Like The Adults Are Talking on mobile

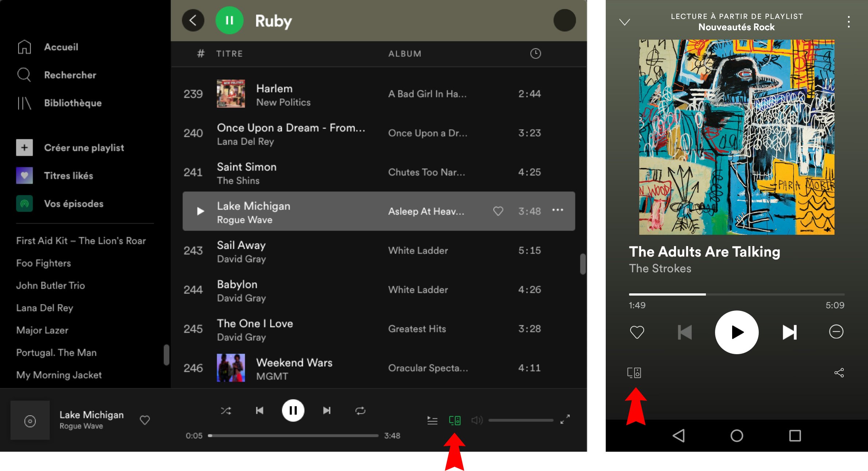(x=637, y=332)
